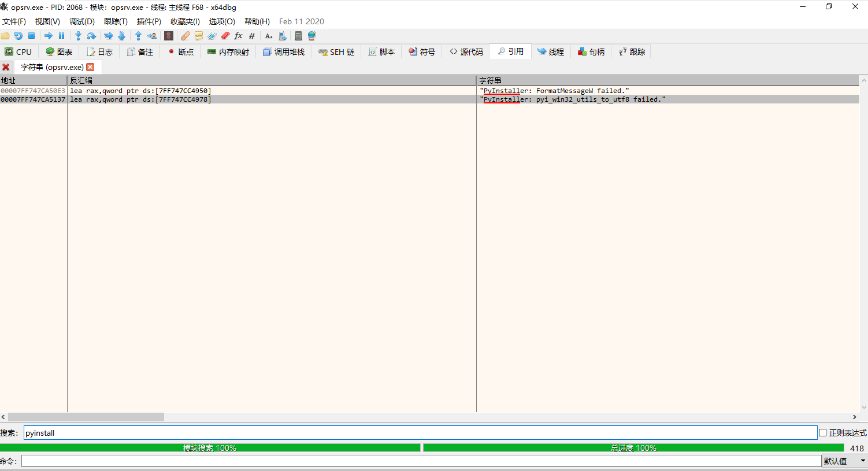Click the 命令 command input field
Image resolution: width=868 pixels, height=471 pixels.
[x=421, y=461]
